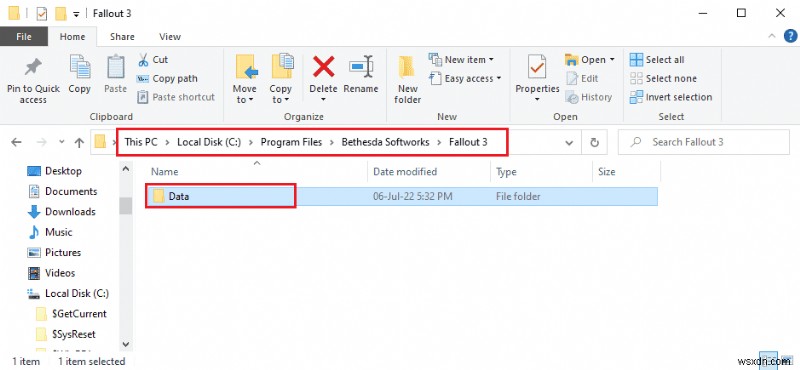800x370 pixels.
Task: Click This PC in address bar
Action: pos(141,142)
